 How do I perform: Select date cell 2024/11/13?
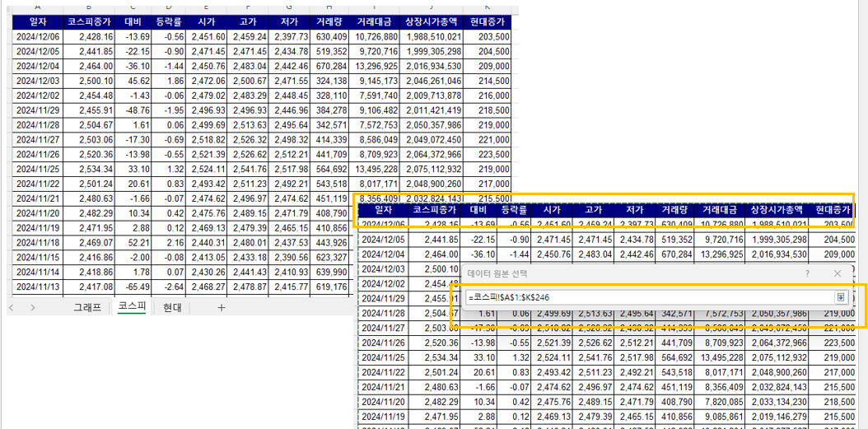pos(38,287)
